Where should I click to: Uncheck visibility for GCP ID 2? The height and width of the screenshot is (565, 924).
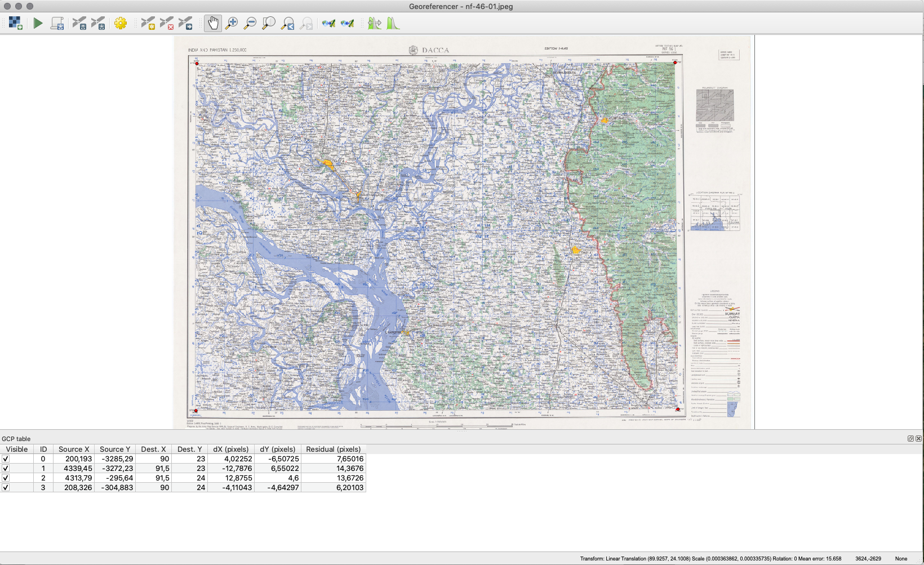click(x=6, y=478)
